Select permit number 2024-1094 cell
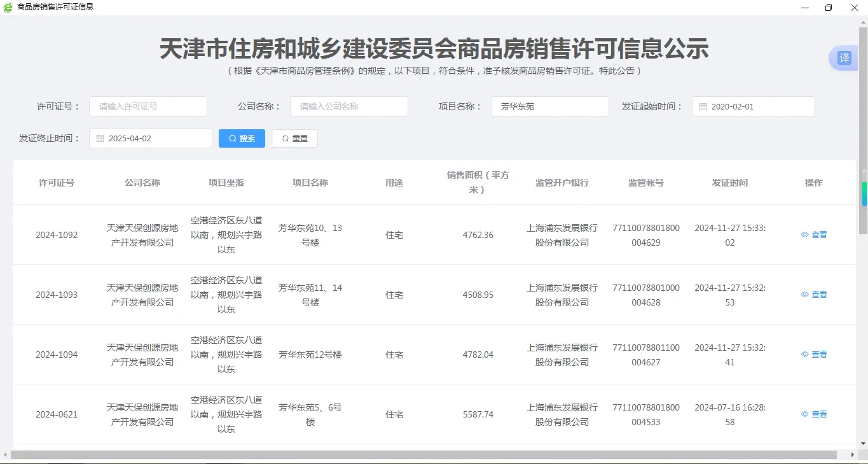The image size is (868, 464). click(57, 355)
